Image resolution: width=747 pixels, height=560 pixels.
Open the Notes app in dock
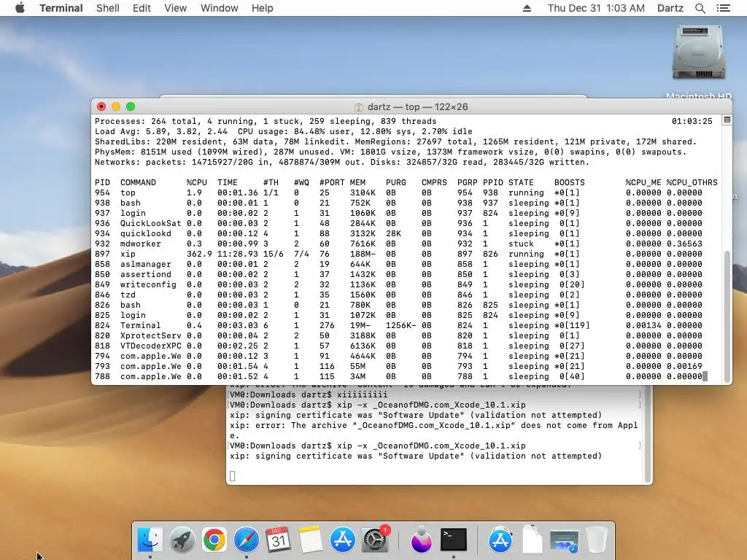click(311, 540)
